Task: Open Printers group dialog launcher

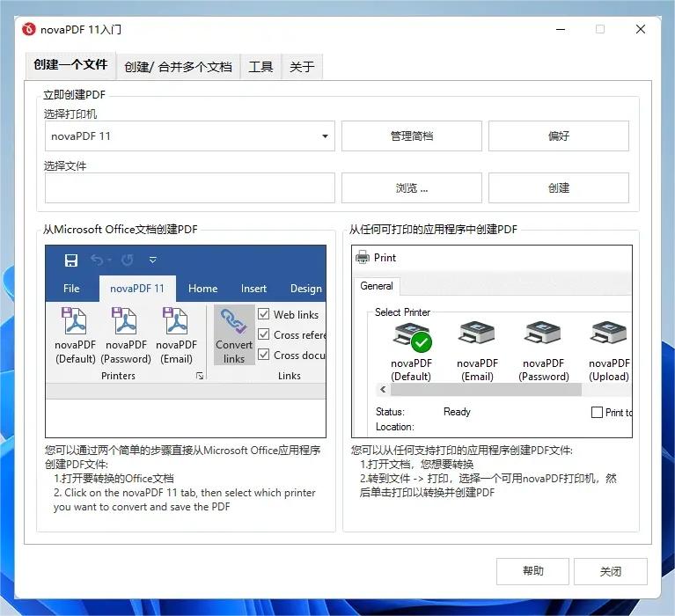Action: pos(200,376)
